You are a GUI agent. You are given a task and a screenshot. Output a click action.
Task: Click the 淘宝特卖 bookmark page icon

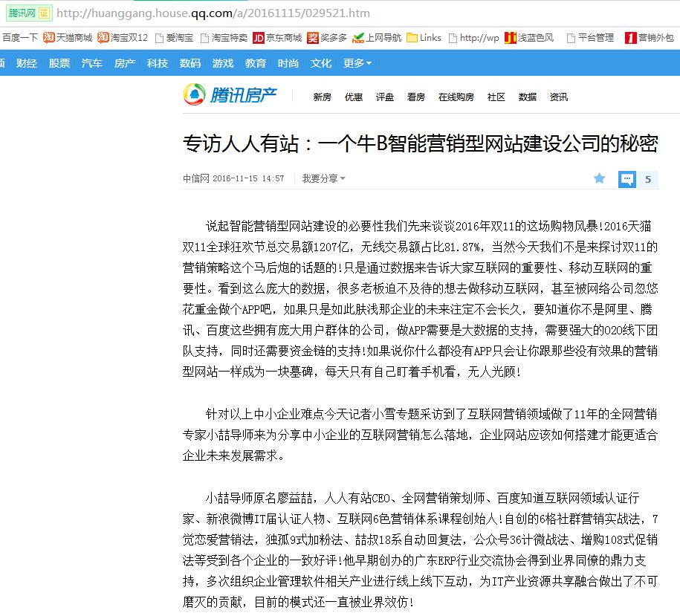204,38
